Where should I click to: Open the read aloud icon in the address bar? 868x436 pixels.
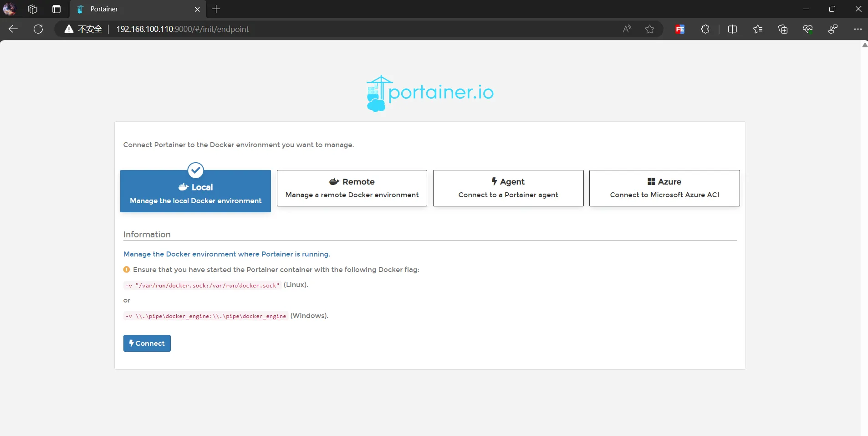click(627, 29)
